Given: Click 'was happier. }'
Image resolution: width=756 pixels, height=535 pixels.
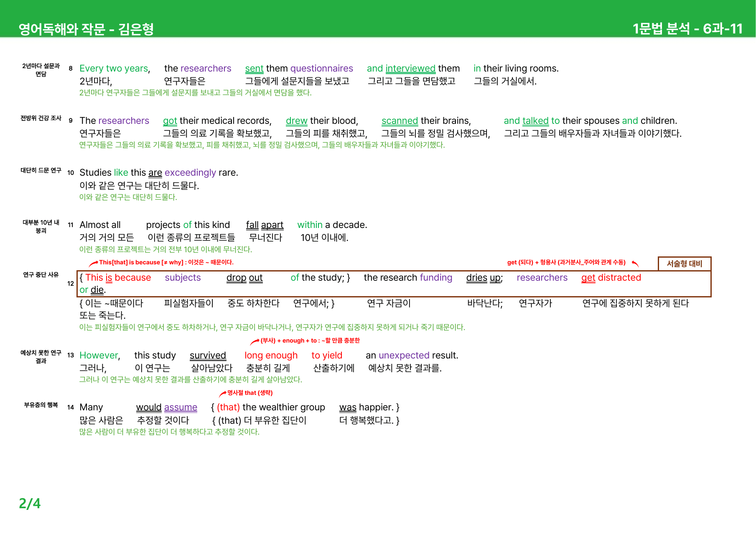Looking at the screenshot, I should coord(369,407).
